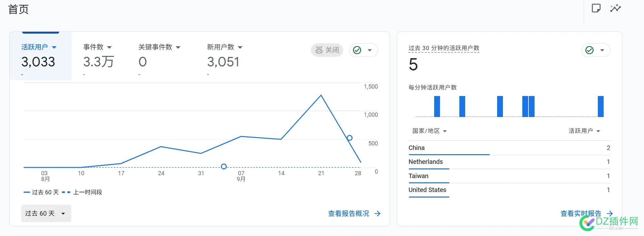Click the 首页 page title

tap(18, 9)
